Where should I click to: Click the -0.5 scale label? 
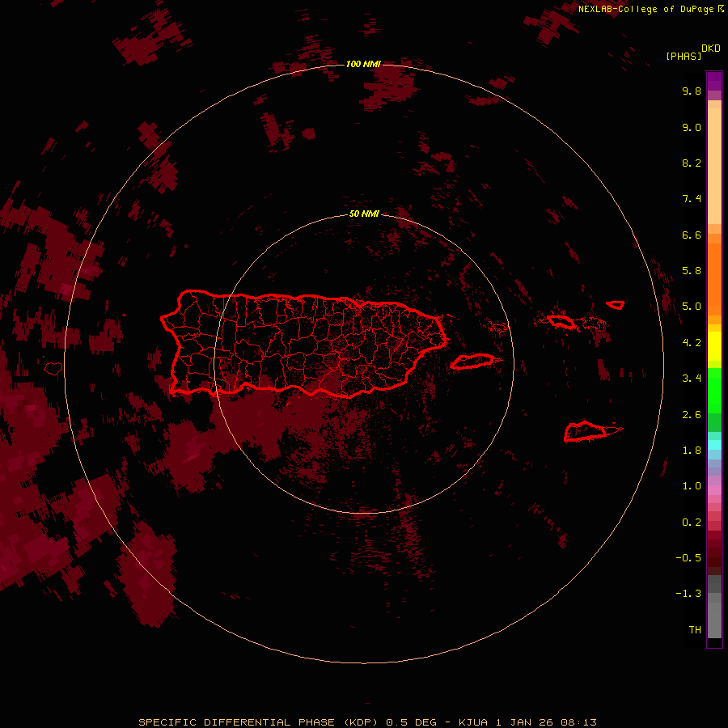[x=688, y=558]
